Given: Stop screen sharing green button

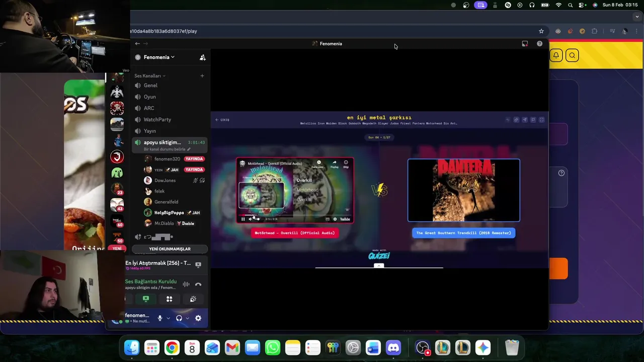Looking at the screenshot, I should [146, 299].
